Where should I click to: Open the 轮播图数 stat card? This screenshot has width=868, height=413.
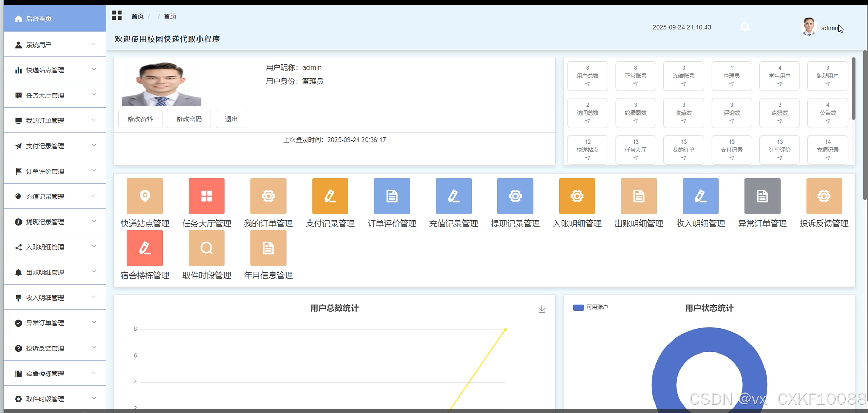(635, 113)
